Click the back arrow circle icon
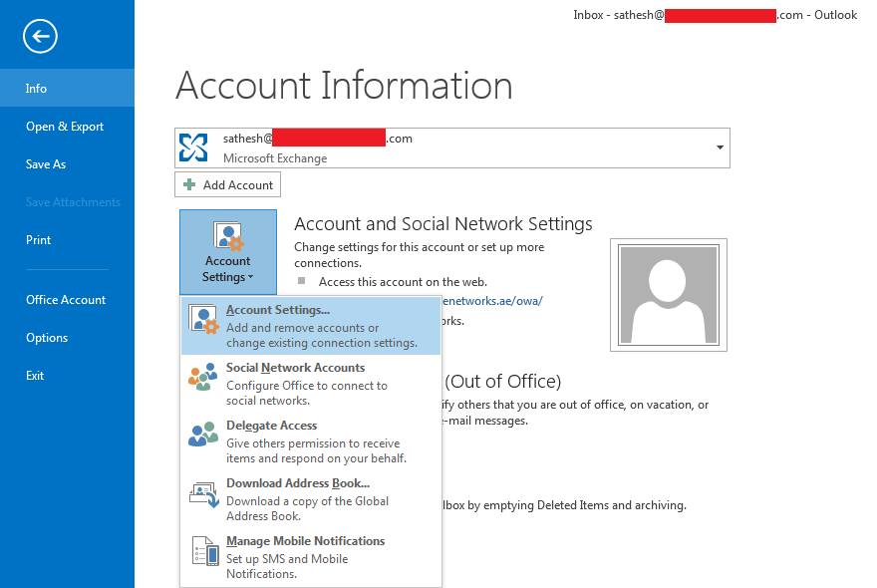The width and height of the screenshot is (877, 588). point(40,36)
